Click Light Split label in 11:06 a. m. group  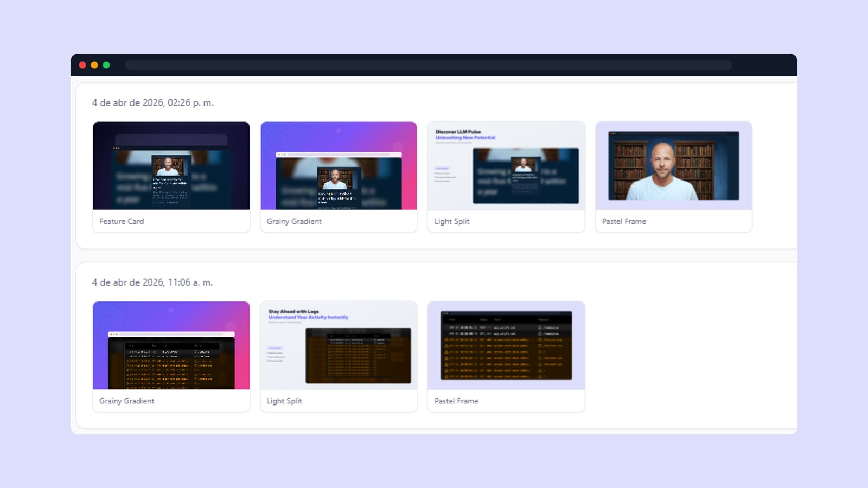coord(284,401)
